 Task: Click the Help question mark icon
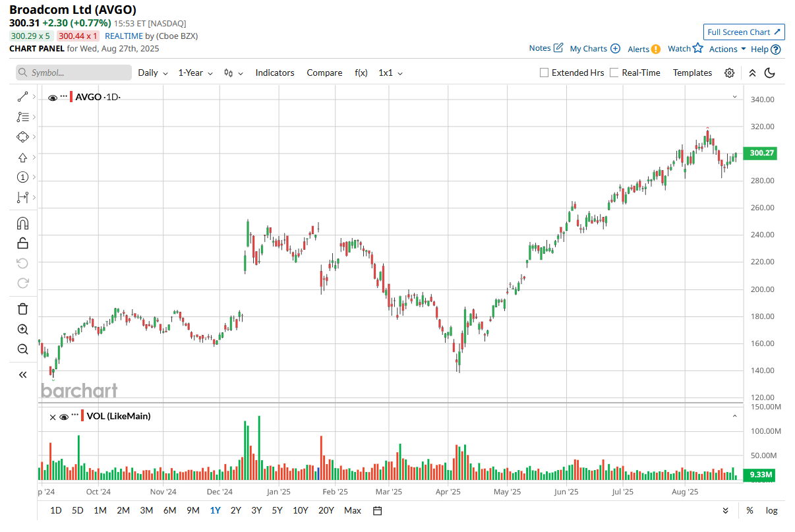coord(776,49)
